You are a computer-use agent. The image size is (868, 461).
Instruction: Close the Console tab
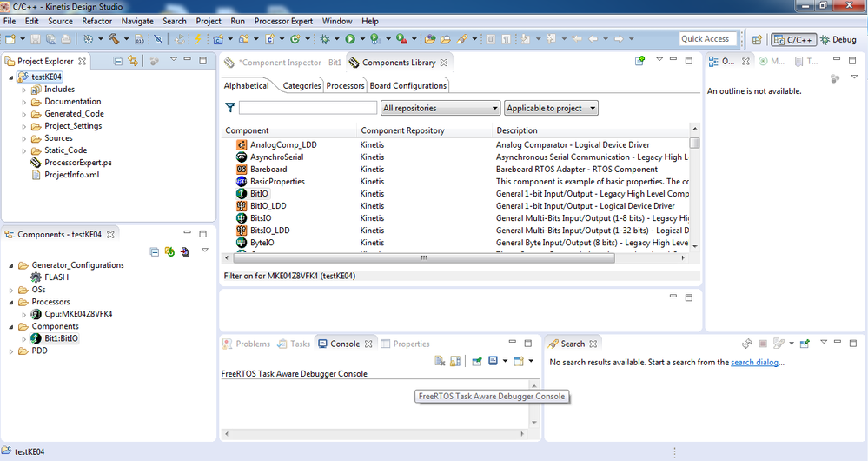pyautogui.click(x=368, y=344)
